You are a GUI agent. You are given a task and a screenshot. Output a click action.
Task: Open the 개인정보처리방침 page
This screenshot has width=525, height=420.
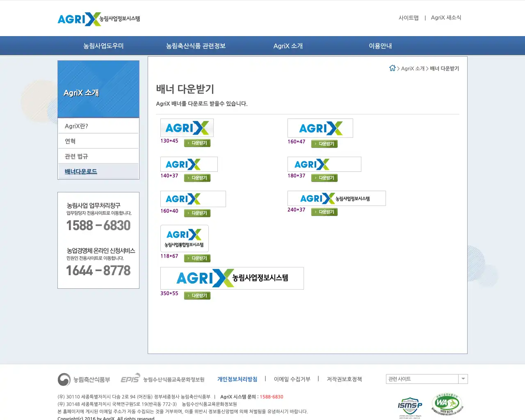(237, 379)
